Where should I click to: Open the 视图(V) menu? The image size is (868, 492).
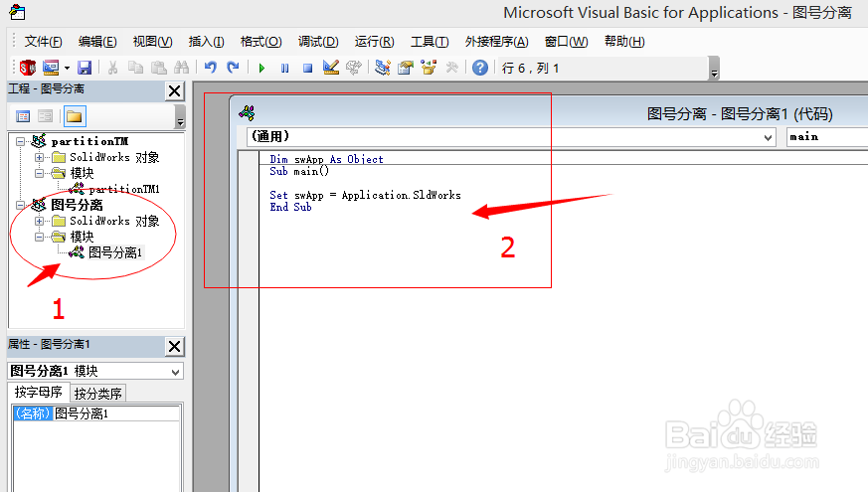pyautogui.click(x=152, y=42)
